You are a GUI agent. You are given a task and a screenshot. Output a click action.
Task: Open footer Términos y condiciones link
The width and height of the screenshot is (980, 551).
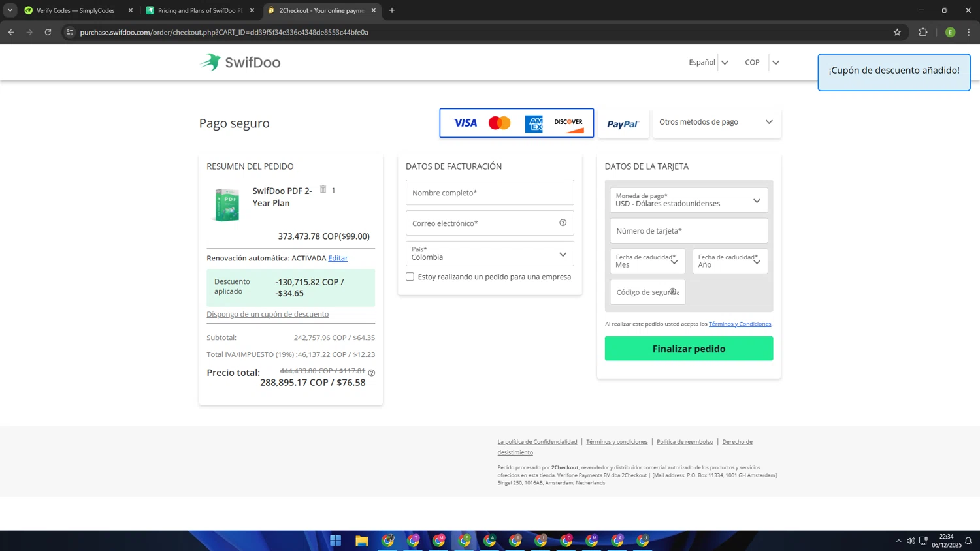617,442
